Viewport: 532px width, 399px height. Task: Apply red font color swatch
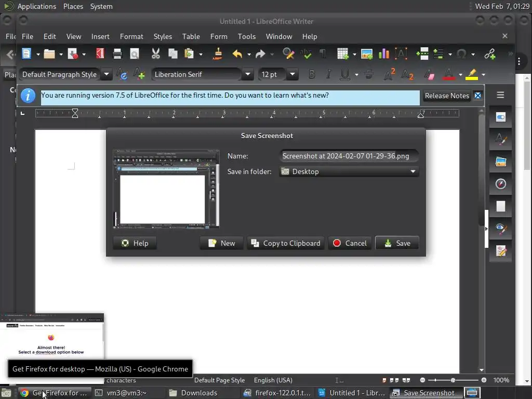pyautogui.click(x=449, y=74)
